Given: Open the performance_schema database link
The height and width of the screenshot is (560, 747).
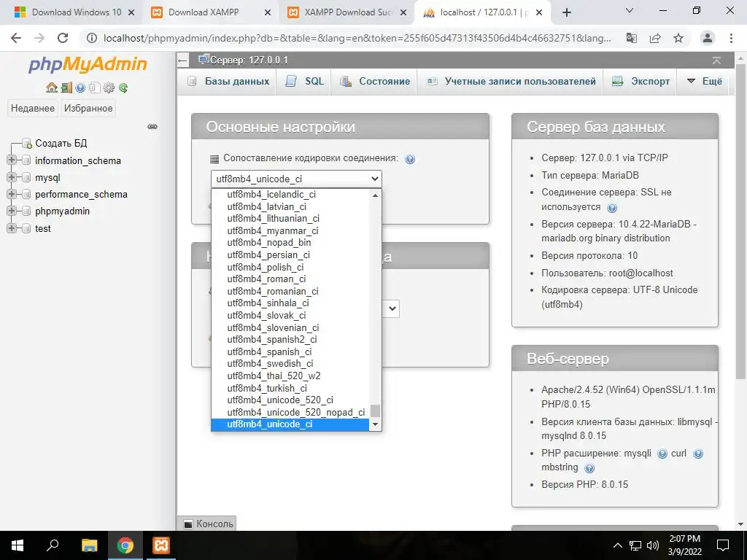Looking at the screenshot, I should (82, 194).
